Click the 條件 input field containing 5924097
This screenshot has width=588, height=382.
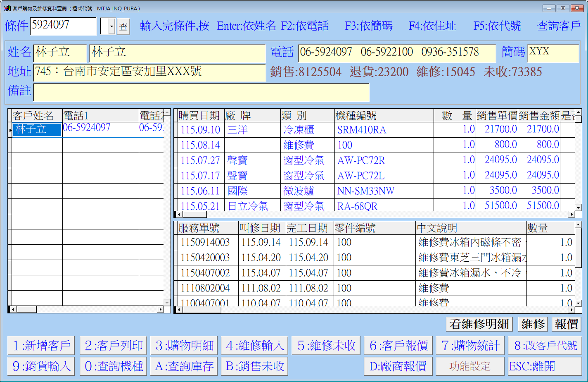pos(64,26)
